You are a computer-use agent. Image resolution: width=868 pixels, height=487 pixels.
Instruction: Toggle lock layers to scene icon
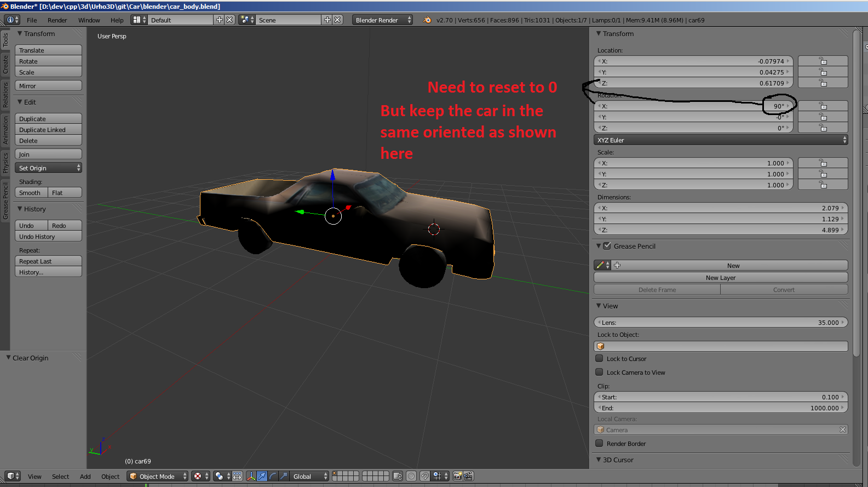pos(398,476)
